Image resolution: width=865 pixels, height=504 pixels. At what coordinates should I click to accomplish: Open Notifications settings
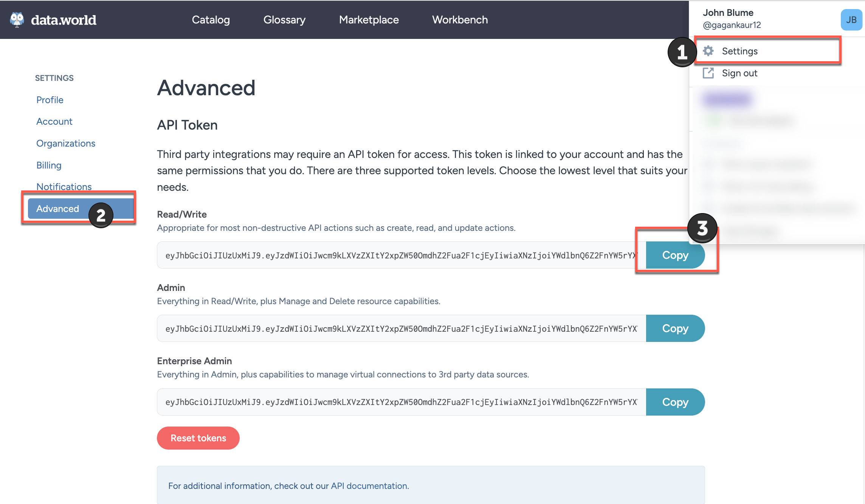coord(64,187)
